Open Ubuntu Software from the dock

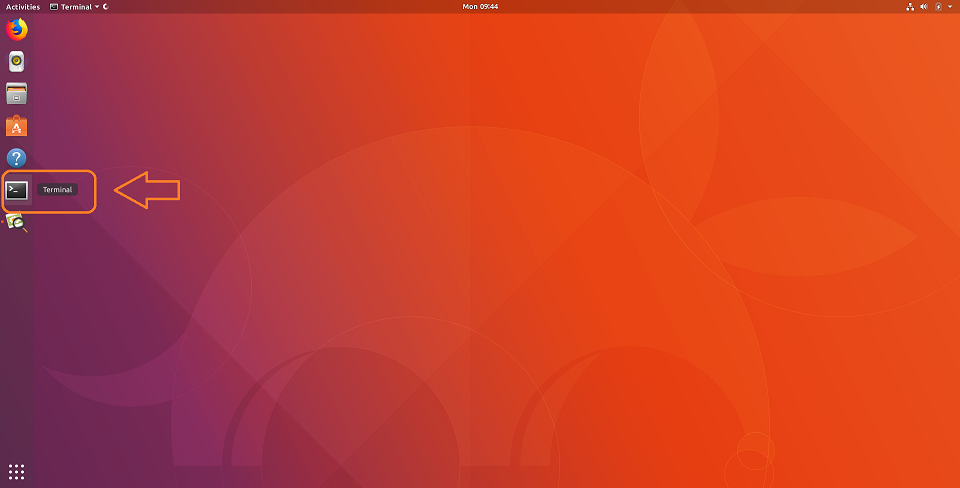16,126
